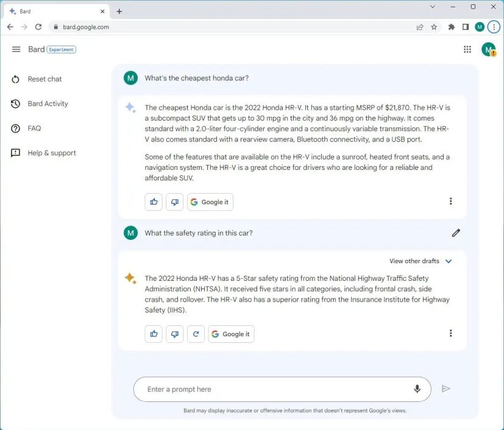This screenshot has width=504, height=430.
Task: Click Google it under HR-V price response
Action: coord(210,202)
